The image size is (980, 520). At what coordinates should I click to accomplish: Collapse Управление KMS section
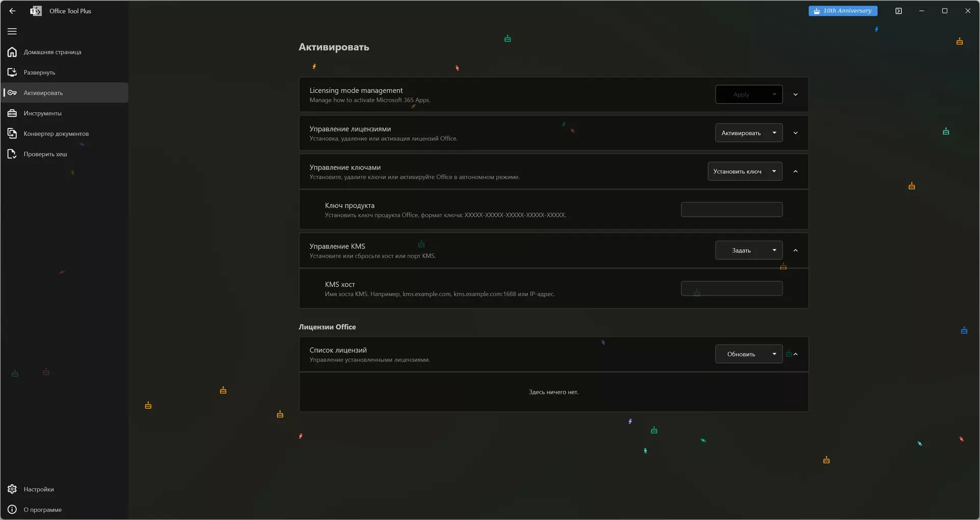(796, 250)
